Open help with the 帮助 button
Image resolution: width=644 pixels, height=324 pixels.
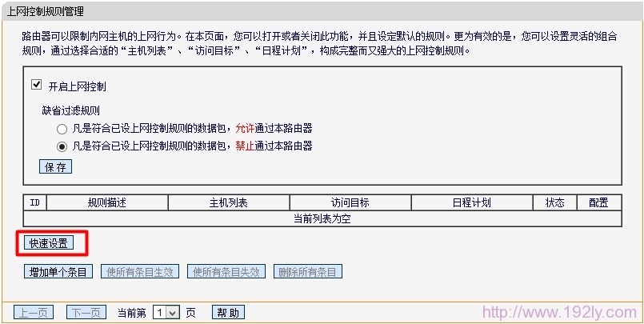point(228,313)
